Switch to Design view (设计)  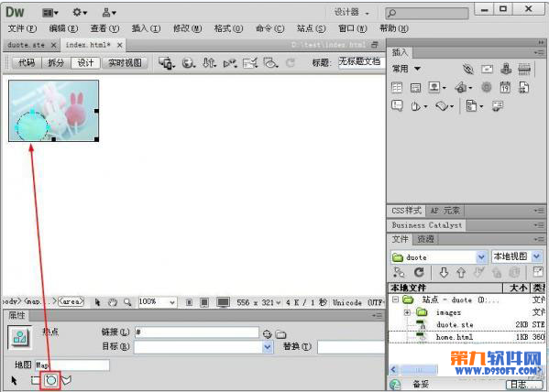click(85, 63)
